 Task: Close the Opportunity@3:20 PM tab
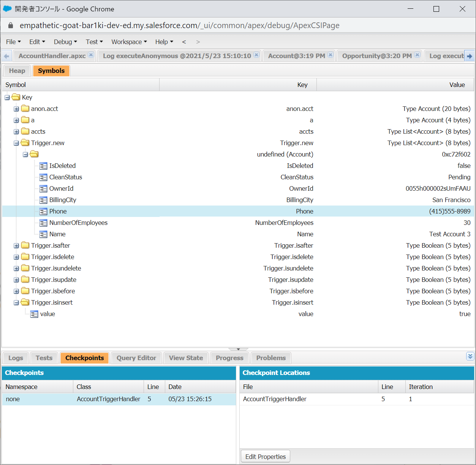tap(417, 55)
